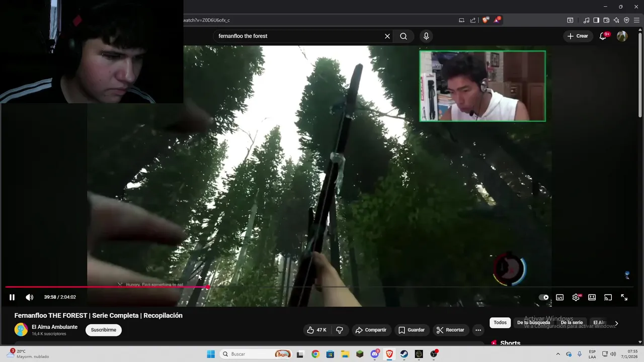The image size is (644, 362).
Task: Open the ESP LAA keyboard language switcher
Action: (592, 354)
